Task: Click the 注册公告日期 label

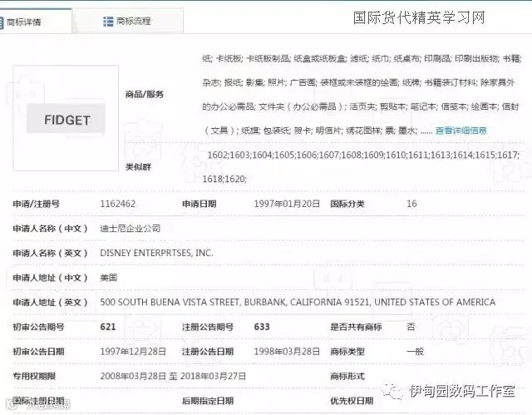Action: tap(208, 352)
